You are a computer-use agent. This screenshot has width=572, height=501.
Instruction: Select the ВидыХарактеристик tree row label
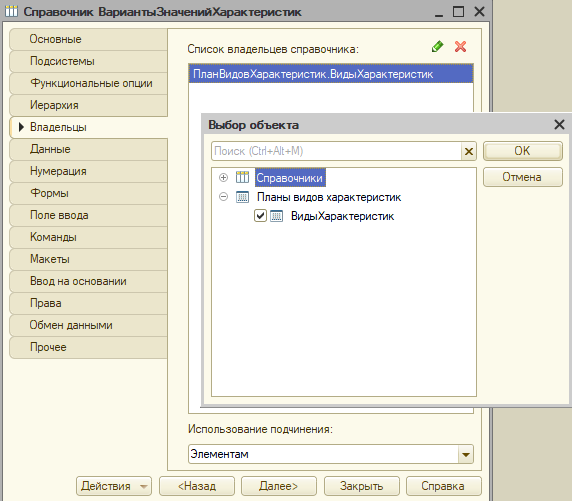coord(342,216)
